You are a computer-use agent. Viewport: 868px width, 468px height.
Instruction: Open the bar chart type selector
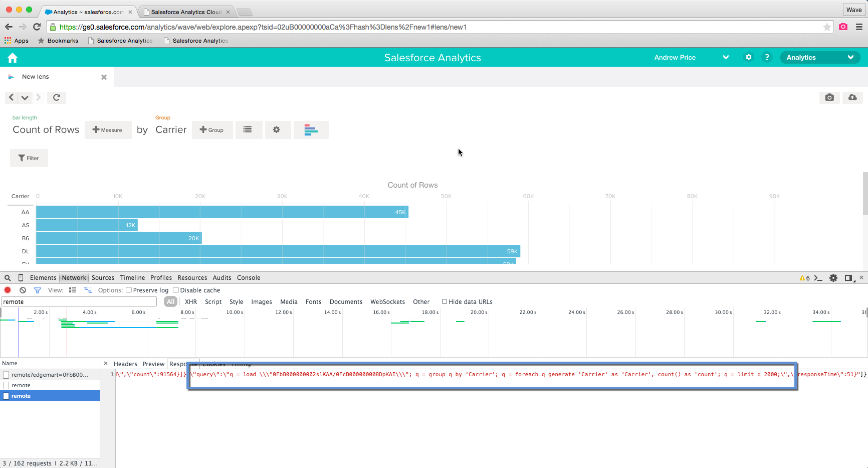pos(311,130)
